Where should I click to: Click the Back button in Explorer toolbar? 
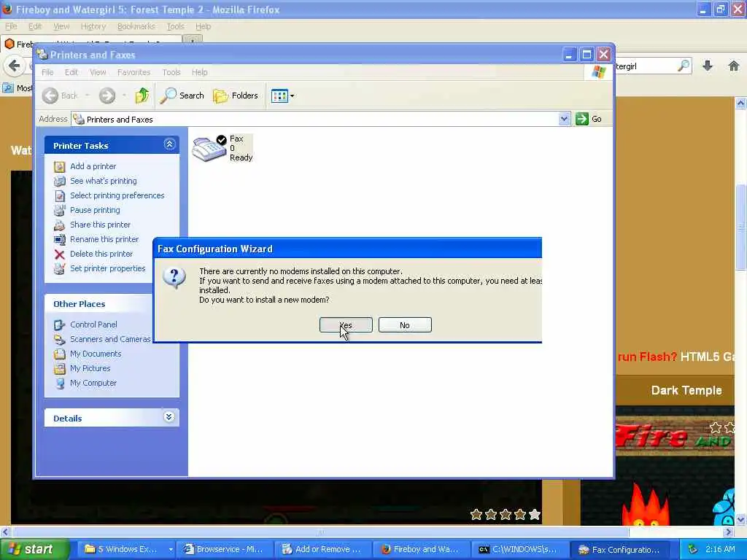(60, 96)
